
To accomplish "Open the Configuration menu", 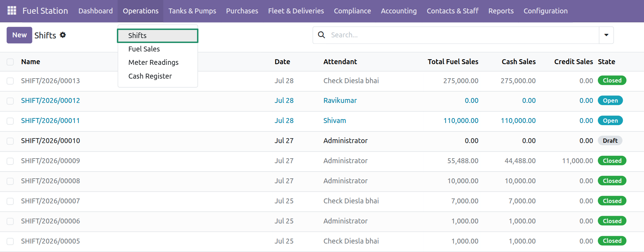I will pyautogui.click(x=545, y=11).
